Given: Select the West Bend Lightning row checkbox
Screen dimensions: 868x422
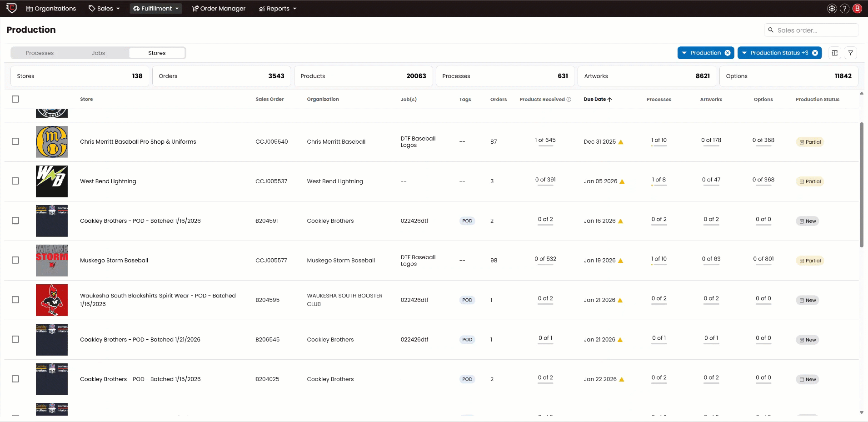Looking at the screenshot, I should pos(15,181).
